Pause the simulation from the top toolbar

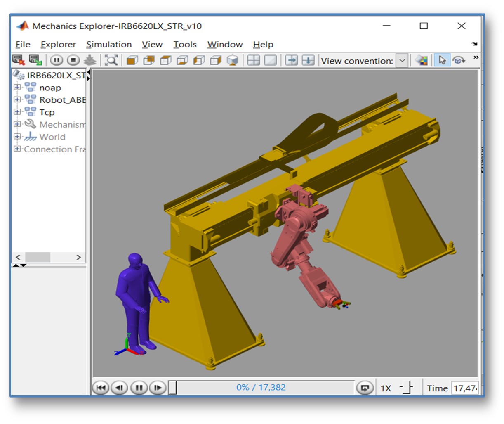point(57,60)
